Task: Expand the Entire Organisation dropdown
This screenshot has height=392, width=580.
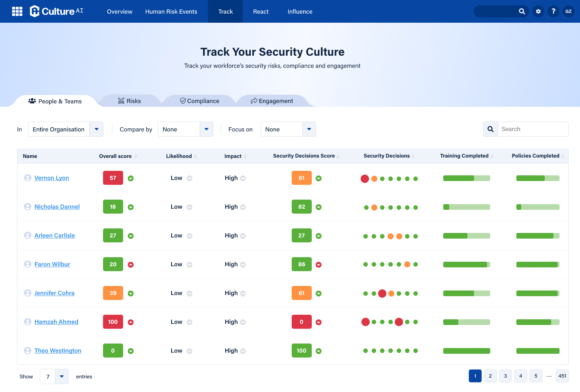Action: (97, 129)
